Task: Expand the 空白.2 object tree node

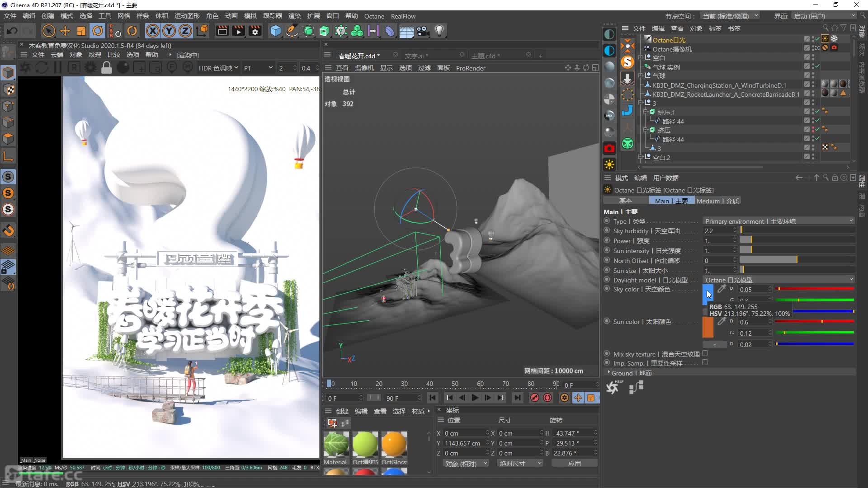Action: tap(641, 157)
